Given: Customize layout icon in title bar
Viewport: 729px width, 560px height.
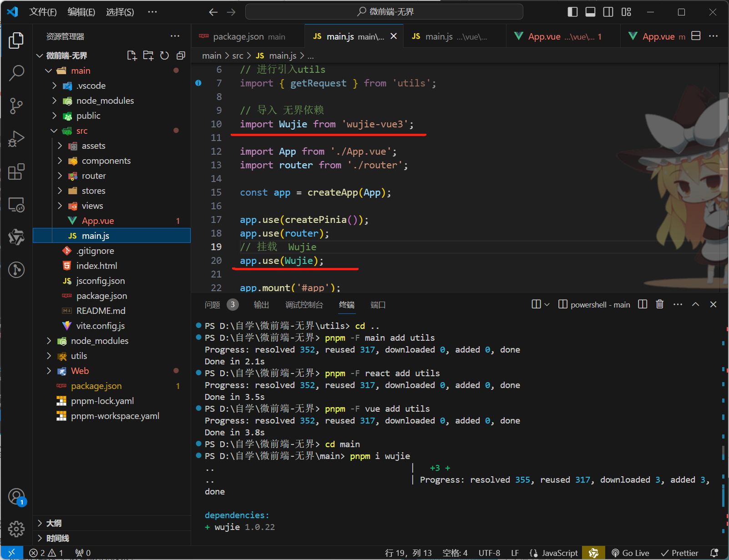Looking at the screenshot, I should coord(627,12).
